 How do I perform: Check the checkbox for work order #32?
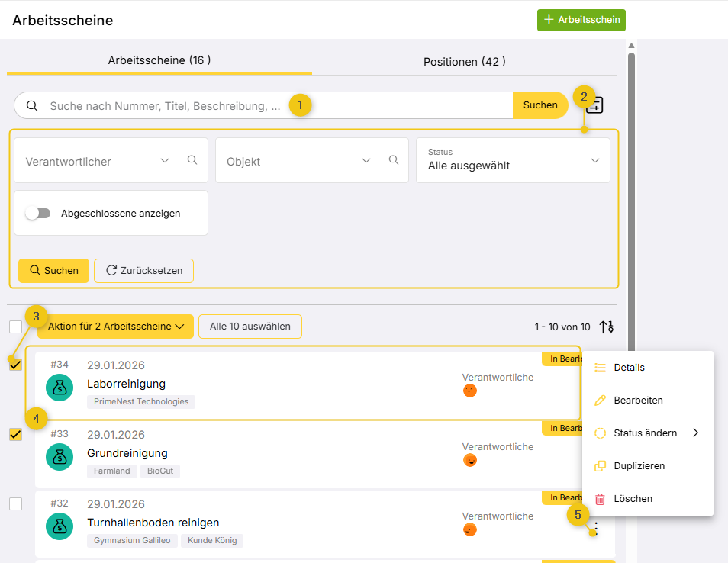(x=15, y=503)
